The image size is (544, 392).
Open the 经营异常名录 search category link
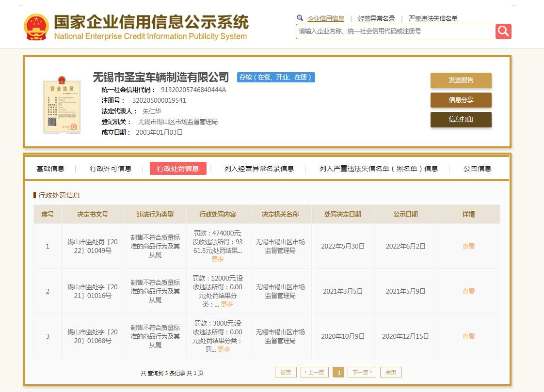[x=376, y=18]
